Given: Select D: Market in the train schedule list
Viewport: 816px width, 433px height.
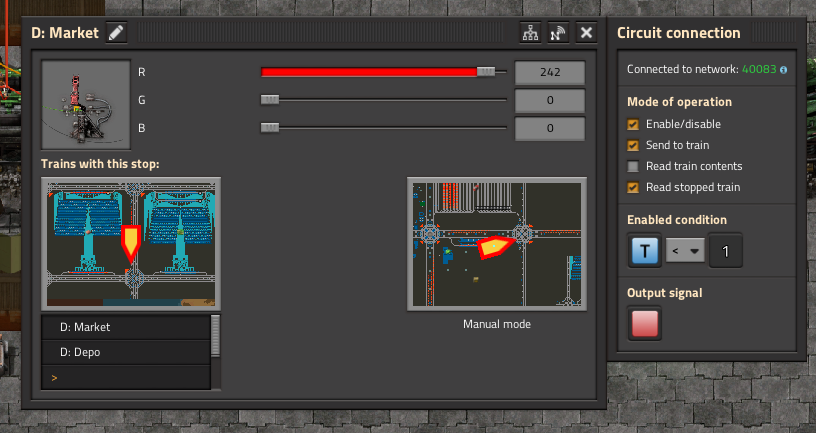Looking at the screenshot, I should tap(126, 327).
